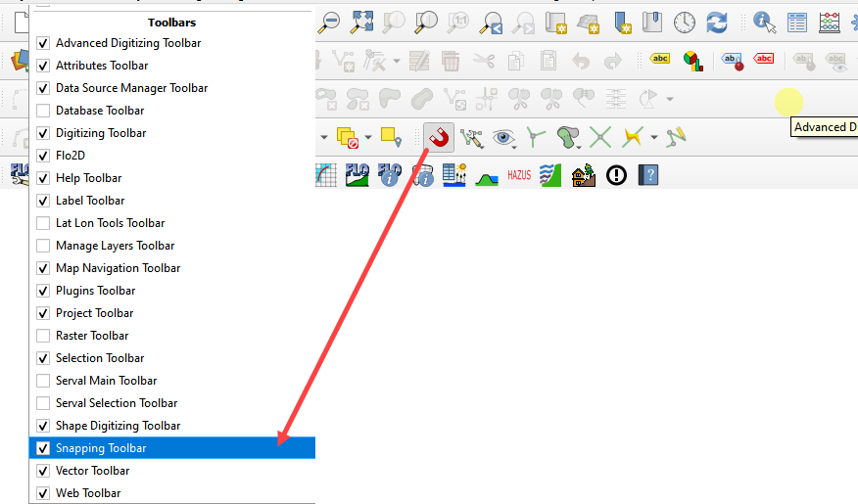Click the Manage Layers Toolbar entry
This screenshot has width=858, height=504.
[115, 246]
